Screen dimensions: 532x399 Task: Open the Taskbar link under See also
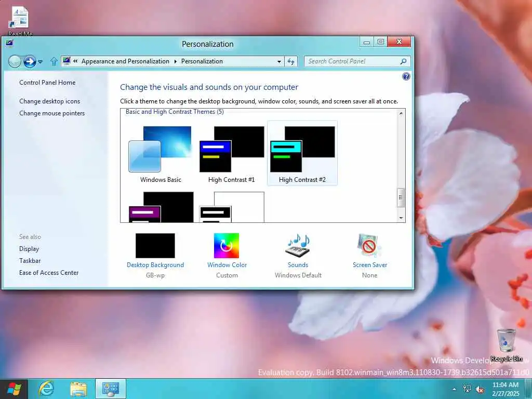(30, 261)
